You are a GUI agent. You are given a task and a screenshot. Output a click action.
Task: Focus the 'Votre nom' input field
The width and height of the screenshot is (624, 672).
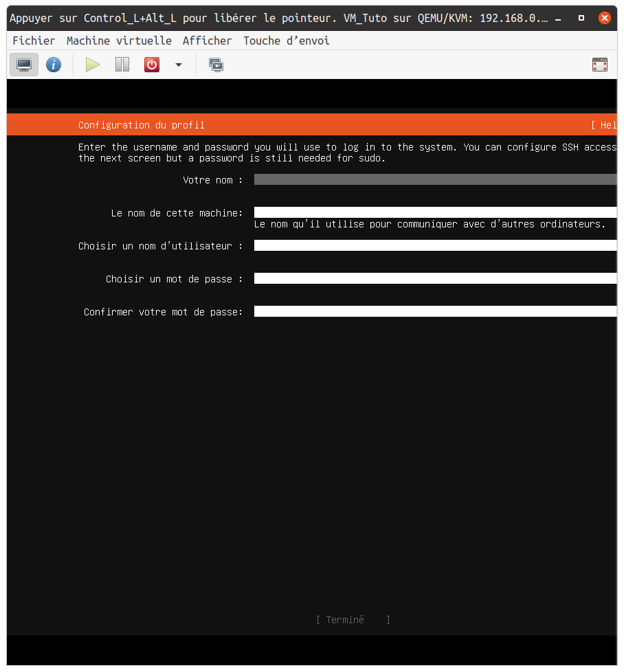[435, 180]
